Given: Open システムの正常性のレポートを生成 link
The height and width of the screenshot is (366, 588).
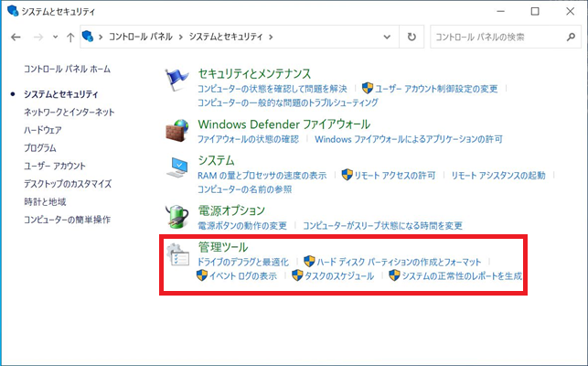Looking at the screenshot, I should coord(462,276).
